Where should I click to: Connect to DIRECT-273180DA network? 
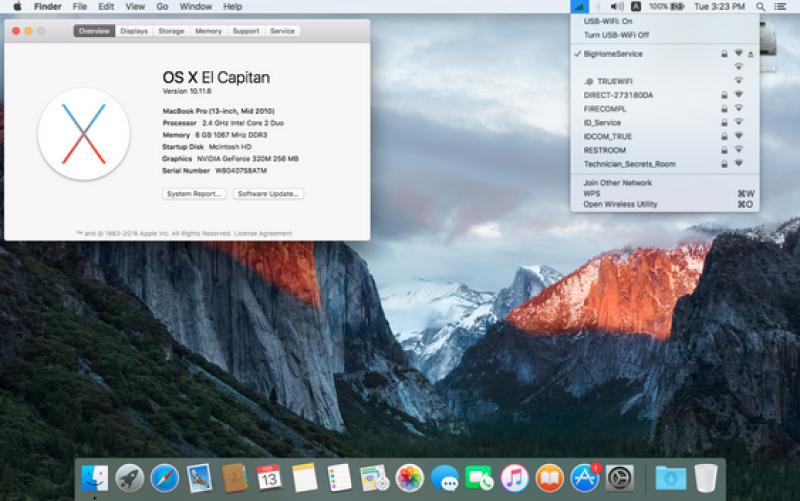(665, 95)
